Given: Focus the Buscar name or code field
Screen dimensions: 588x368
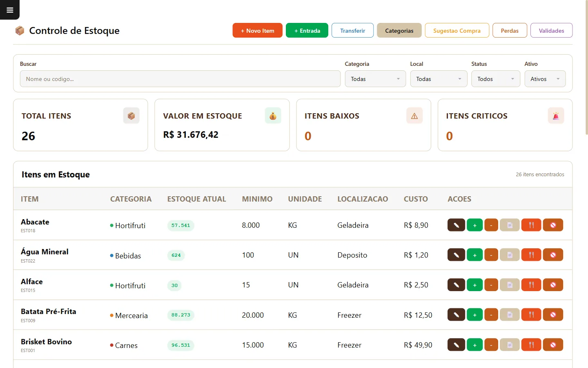Looking at the screenshot, I should pyautogui.click(x=180, y=79).
